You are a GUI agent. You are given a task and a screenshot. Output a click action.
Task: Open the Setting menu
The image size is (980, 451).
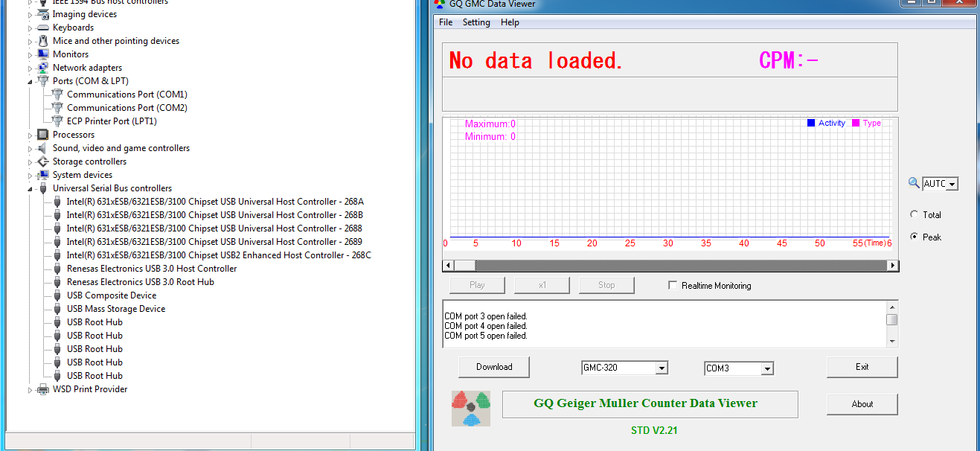point(476,22)
